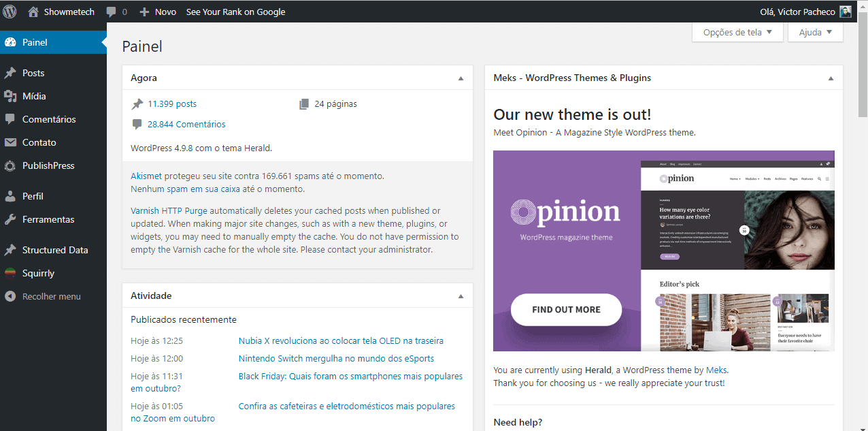Collapse the Atividade widget with its arrow
This screenshot has width=868, height=431.
tap(461, 296)
